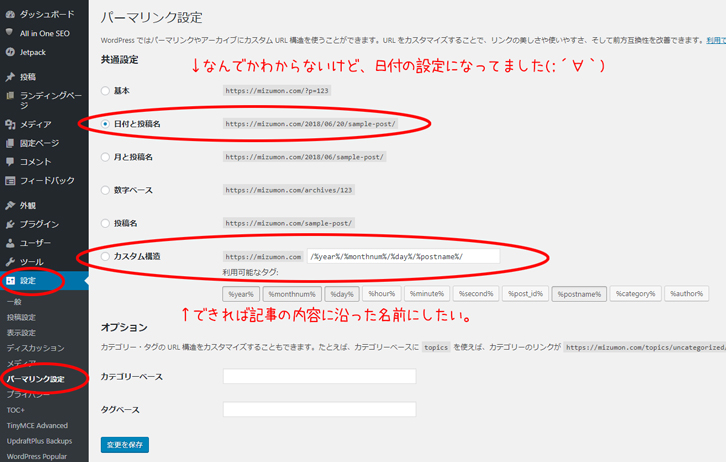Click the フィードバック form icon
The width and height of the screenshot is (726, 462).
coord(10,181)
